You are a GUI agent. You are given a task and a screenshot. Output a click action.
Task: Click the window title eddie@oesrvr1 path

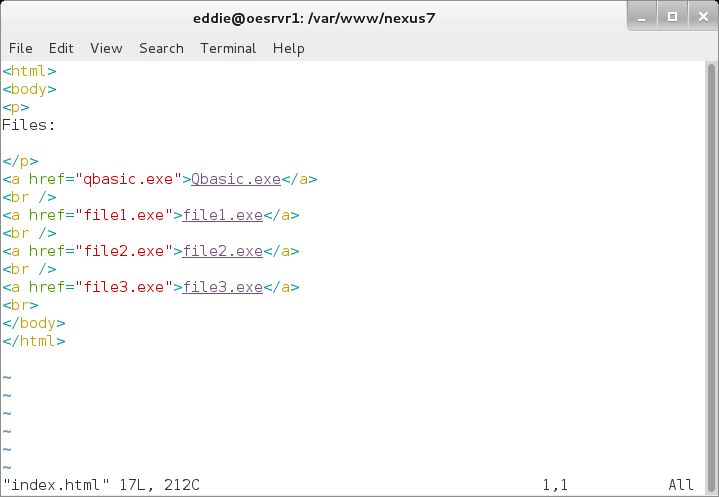(x=314, y=18)
